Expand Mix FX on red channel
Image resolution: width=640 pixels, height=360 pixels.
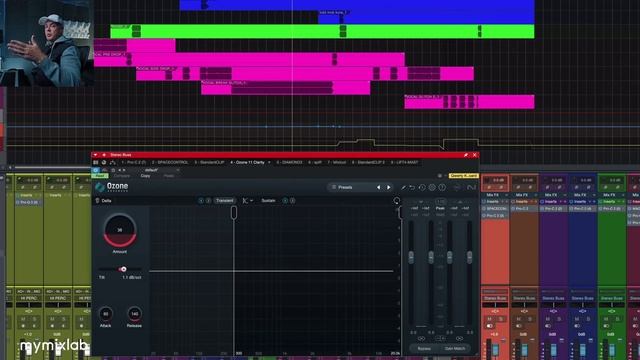pyautogui.click(x=506, y=195)
